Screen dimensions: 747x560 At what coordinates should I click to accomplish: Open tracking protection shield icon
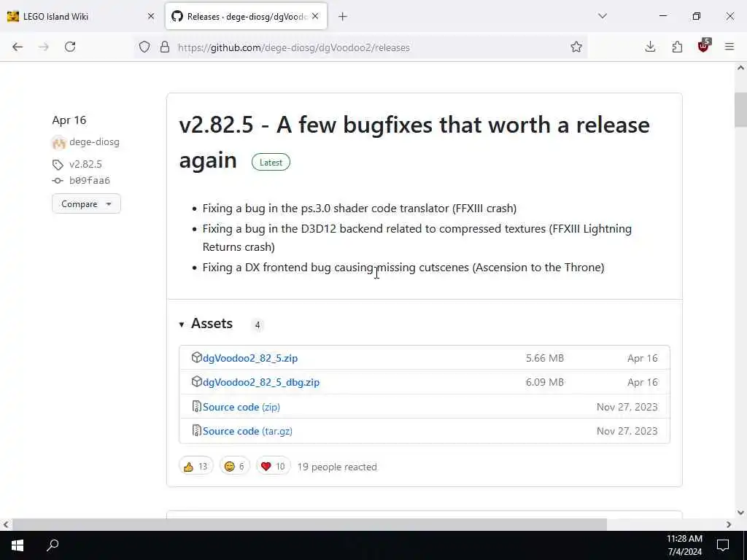coord(144,47)
